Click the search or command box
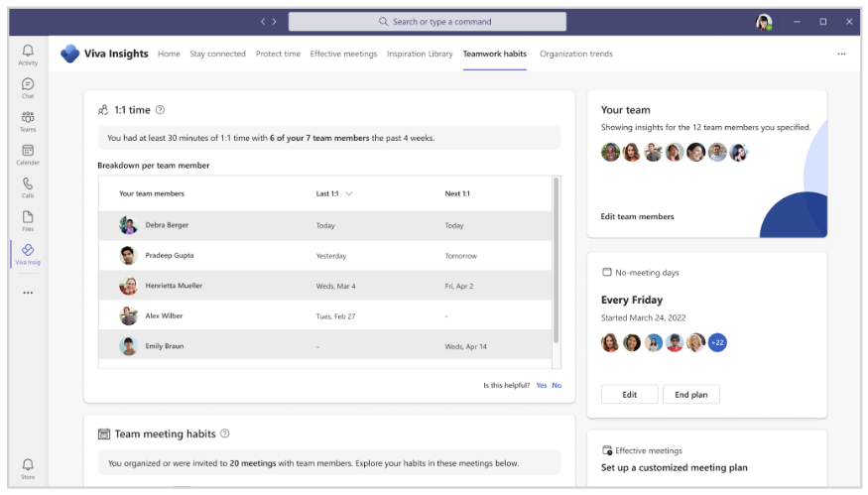Screen dimensions: 868x495 click(428, 22)
